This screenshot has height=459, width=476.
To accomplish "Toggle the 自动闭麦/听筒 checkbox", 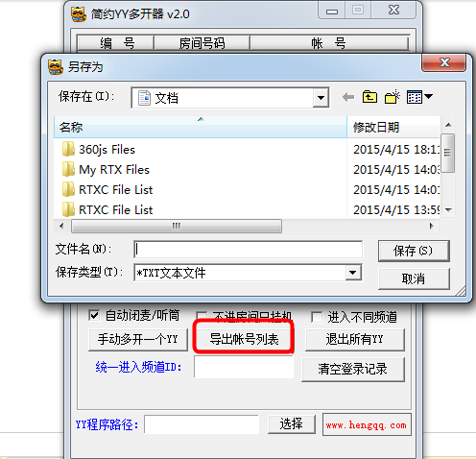I will 94,316.
